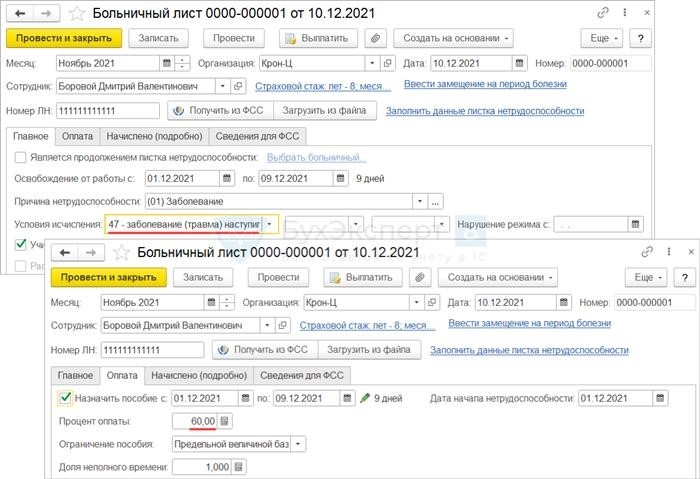The height and width of the screenshot is (479, 700).
Task: Toggle Назначить пособие checkbox
Action: (x=65, y=398)
